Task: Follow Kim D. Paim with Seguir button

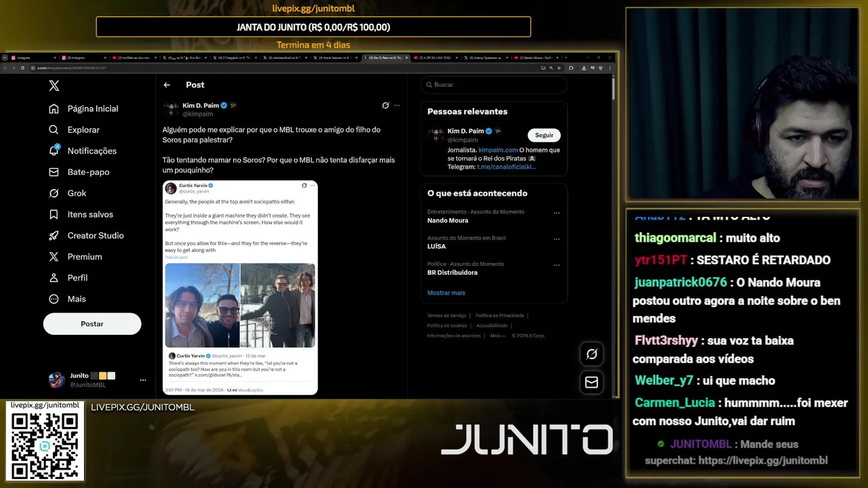Action: click(544, 135)
